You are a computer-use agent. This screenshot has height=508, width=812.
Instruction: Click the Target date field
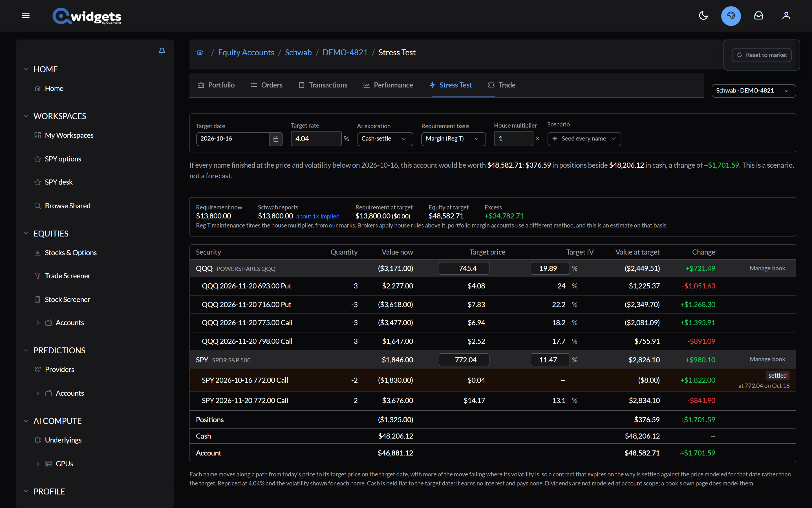(x=233, y=139)
